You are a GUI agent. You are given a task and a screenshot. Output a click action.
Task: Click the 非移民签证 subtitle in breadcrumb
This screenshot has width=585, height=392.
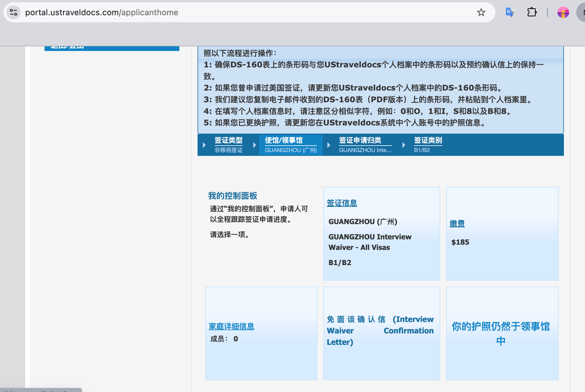pos(229,150)
